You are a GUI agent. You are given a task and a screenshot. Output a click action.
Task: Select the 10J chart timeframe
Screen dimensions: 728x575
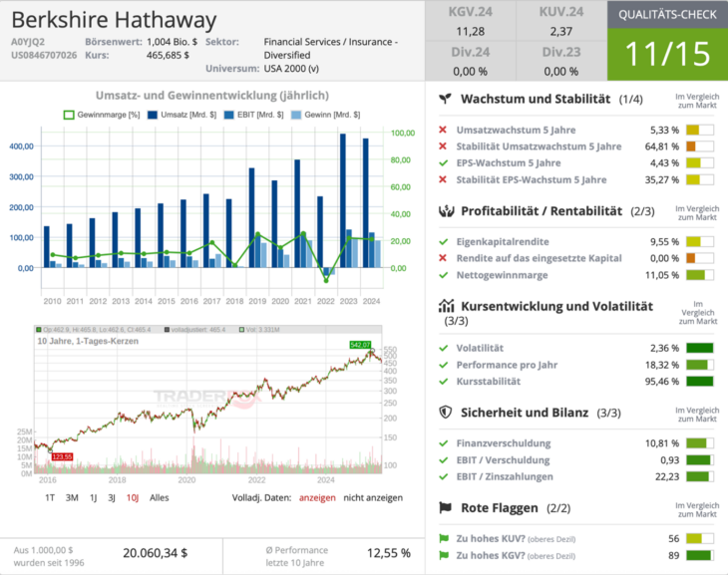pos(133,497)
